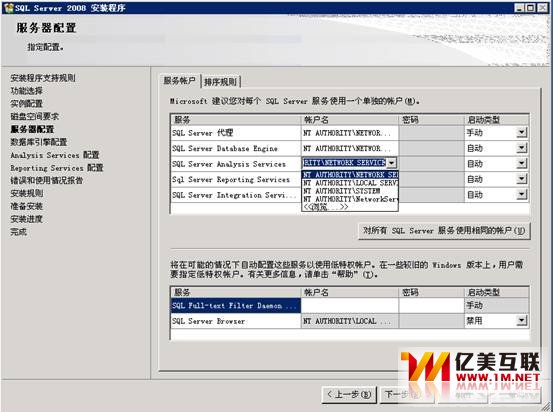
Task: Click 错误和使用情况报告 step in sidebar
Action: tap(46, 180)
